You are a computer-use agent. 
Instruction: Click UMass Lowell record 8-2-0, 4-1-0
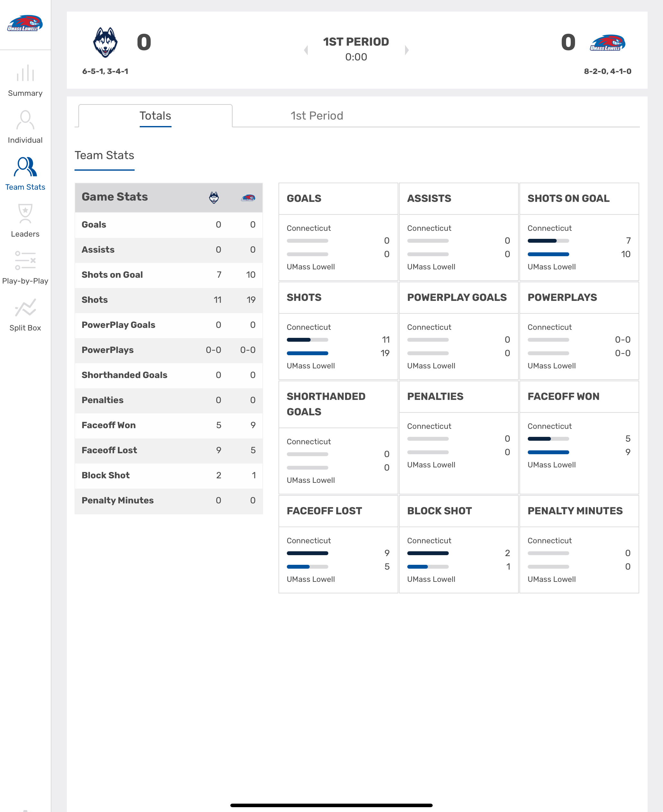(x=608, y=71)
